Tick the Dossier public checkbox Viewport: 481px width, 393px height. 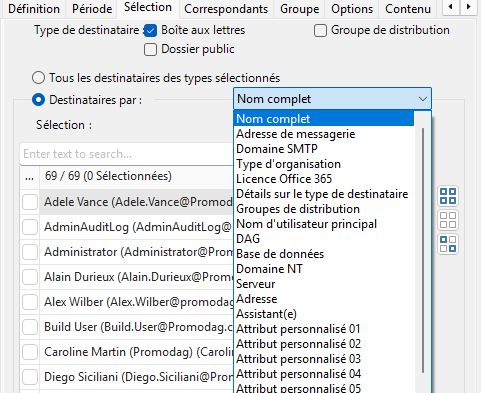[150, 50]
